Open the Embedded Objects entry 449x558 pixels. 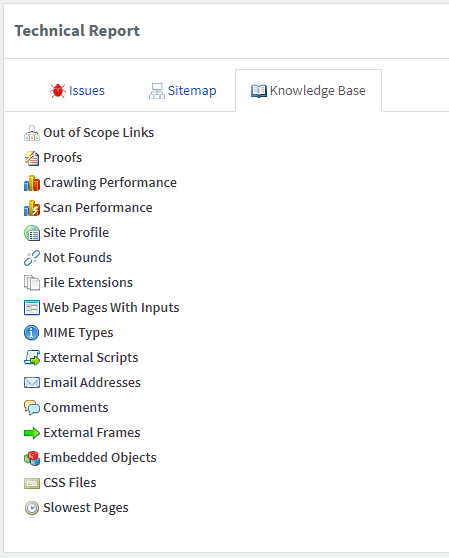100,458
